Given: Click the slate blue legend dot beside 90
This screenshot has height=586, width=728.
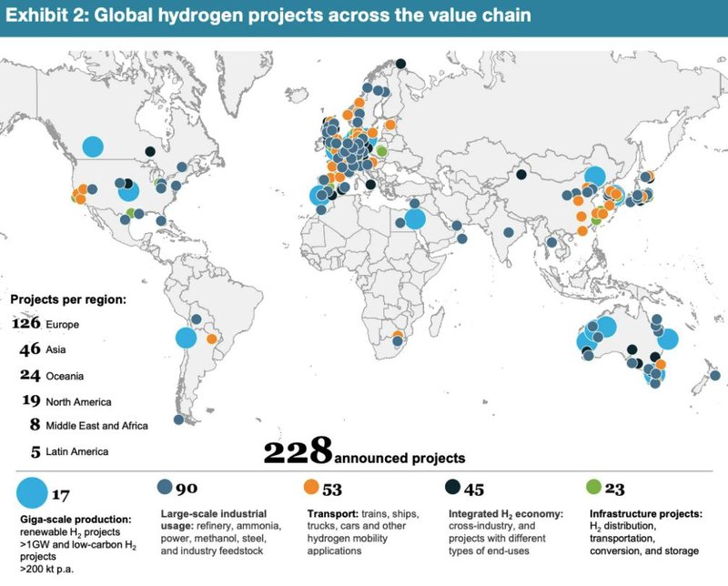Looking at the screenshot, I should click(x=166, y=487).
